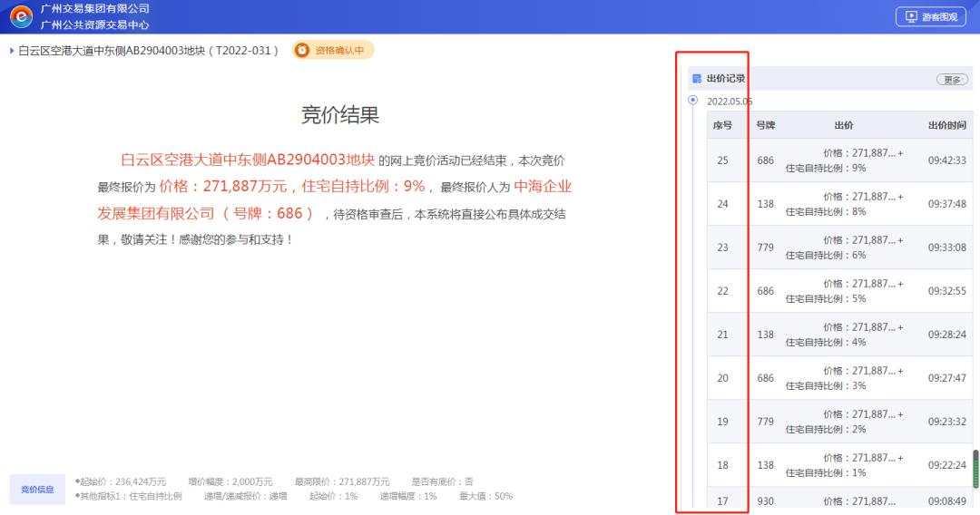Click the 住宅自持比例:8% bid entry
This screenshot has height=515, width=980.
(x=826, y=211)
